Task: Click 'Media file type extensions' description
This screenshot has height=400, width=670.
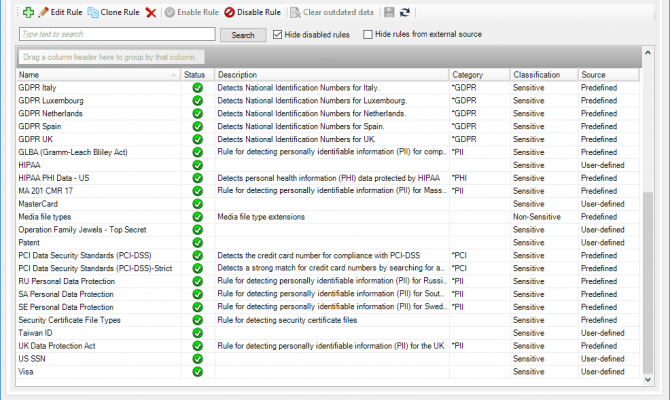Action: point(261,217)
